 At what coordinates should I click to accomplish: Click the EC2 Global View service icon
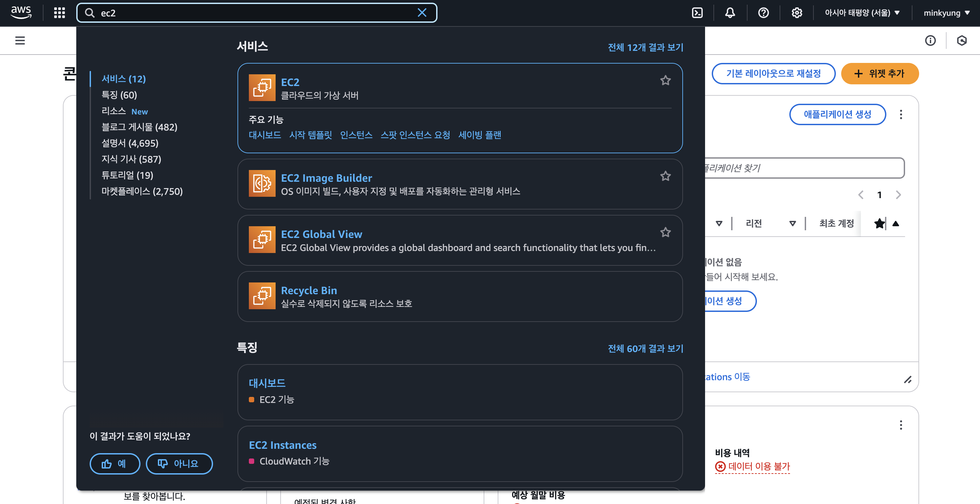coord(262,240)
